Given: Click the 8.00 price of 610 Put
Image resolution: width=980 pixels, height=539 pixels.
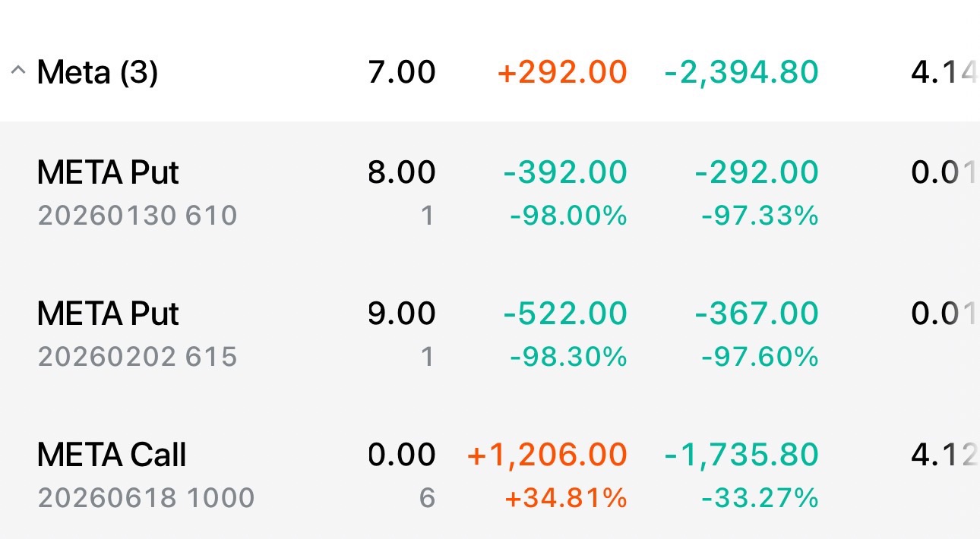Looking at the screenshot, I should (x=402, y=173).
